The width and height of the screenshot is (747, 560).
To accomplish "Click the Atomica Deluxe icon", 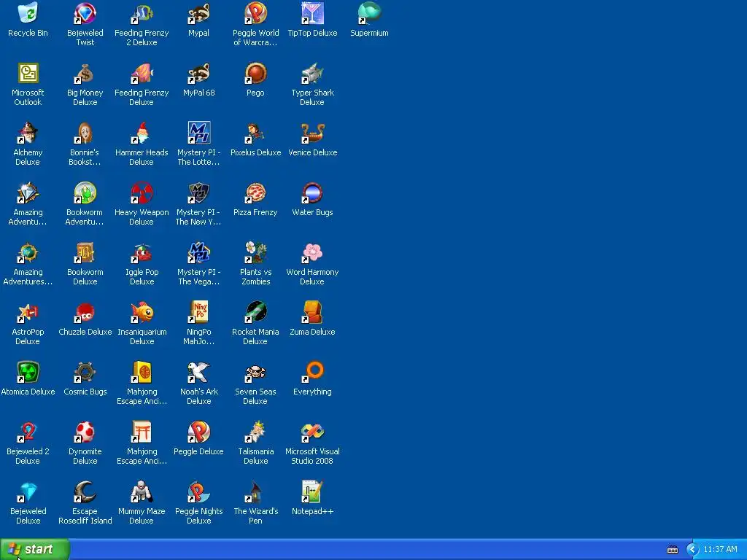I will click(28, 372).
